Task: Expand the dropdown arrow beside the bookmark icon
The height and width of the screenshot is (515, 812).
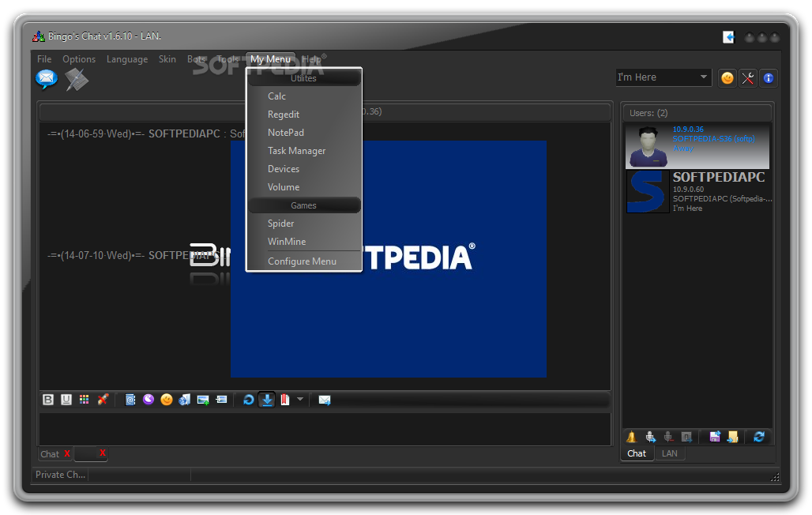Action: pyautogui.click(x=300, y=399)
